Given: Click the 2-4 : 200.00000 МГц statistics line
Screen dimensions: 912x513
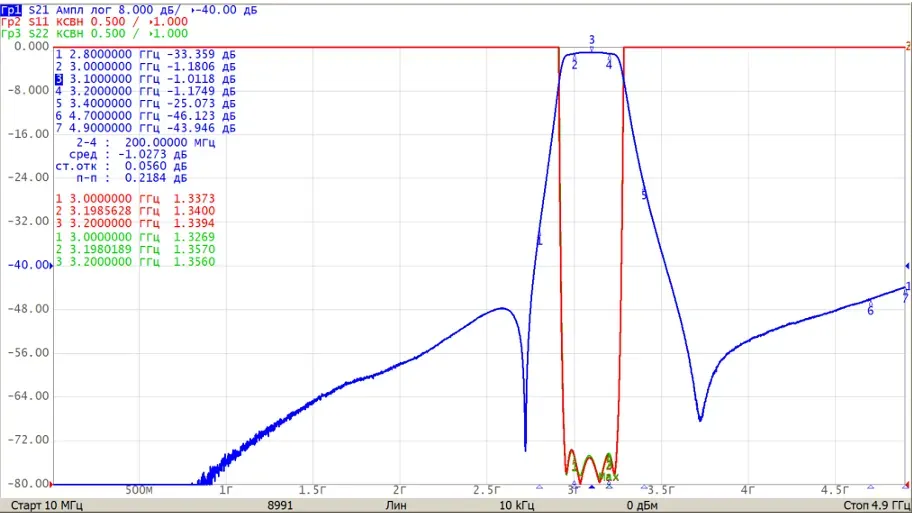Looking at the screenshot, I should point(145,142).
